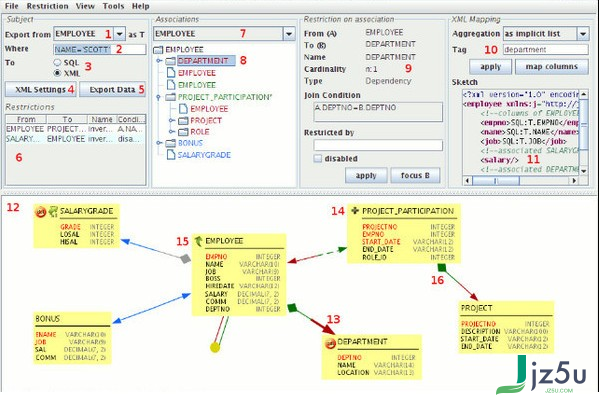Image resolution: width=599 pixels, height=395 pixels.
Task: Click the Sketch vertical scrollbar thumb
Action: (x=583, y=124)
